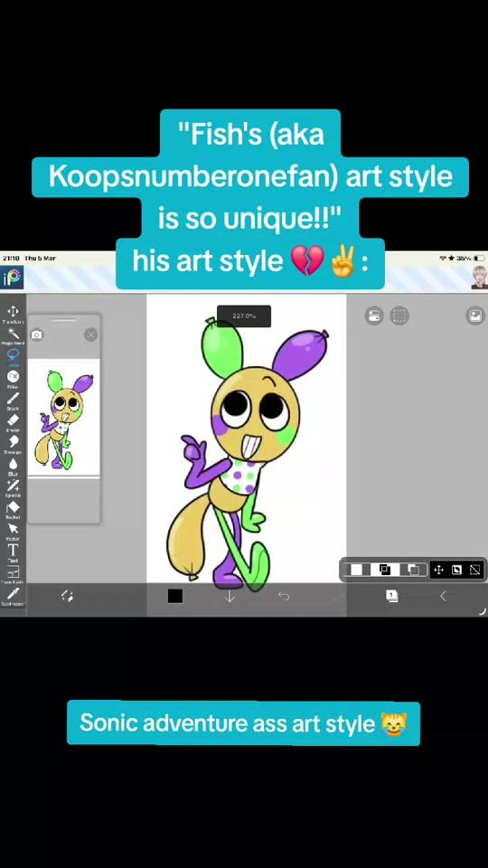Tap the 227.0% zoom indicator
Viewport: 488px width, 868px height.
(x=244, y=316)
